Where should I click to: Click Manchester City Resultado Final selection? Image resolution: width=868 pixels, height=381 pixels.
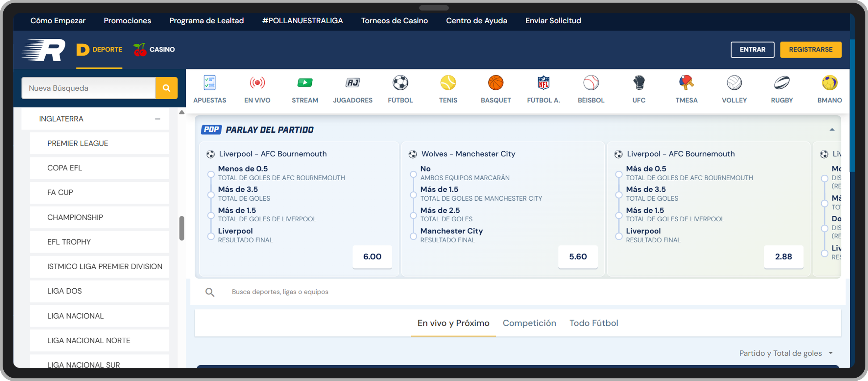pos(451,235)
